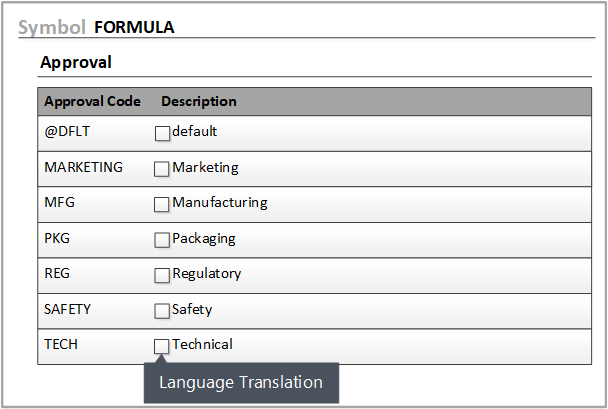Select the REG approval code

point(58,273)
